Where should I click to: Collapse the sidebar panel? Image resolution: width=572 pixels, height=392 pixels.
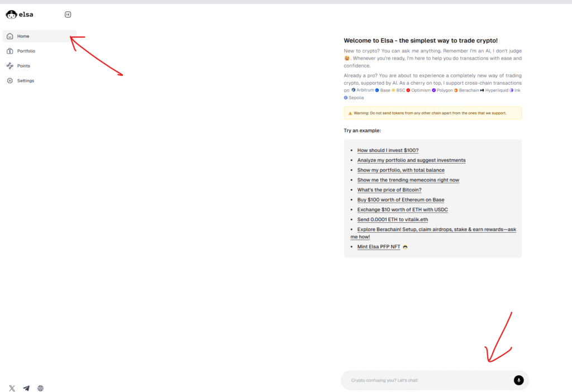click(68, 15)
